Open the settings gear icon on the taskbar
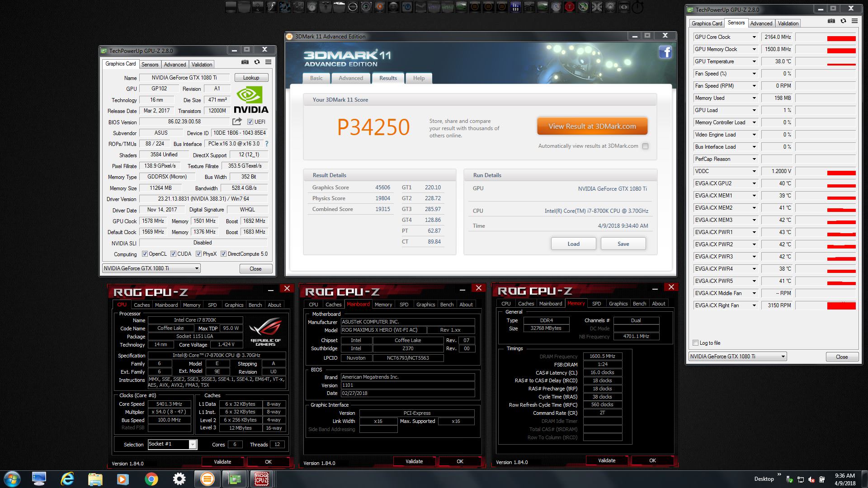Image resolution: width=868 pixels, height=488 pixels. click(179, 479)
